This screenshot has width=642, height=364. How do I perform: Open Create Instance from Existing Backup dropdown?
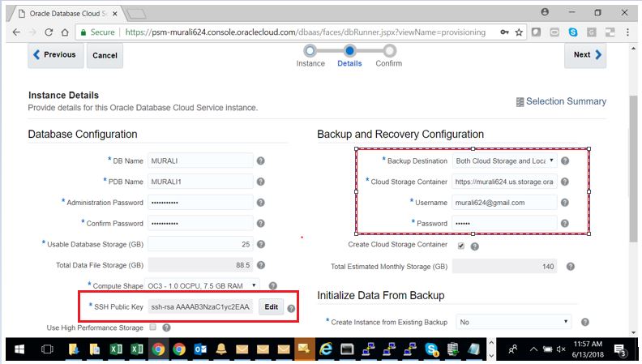tap(513, 322)
